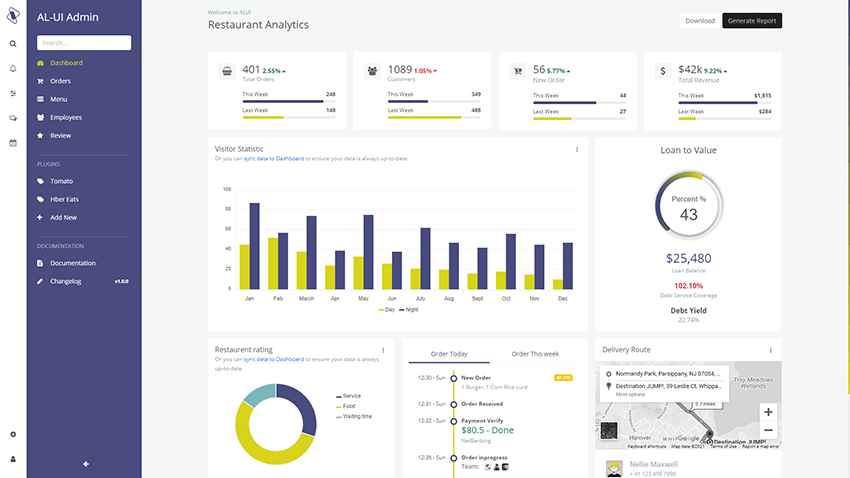Open Visitor Statistic card options menu

click(577, 150)
